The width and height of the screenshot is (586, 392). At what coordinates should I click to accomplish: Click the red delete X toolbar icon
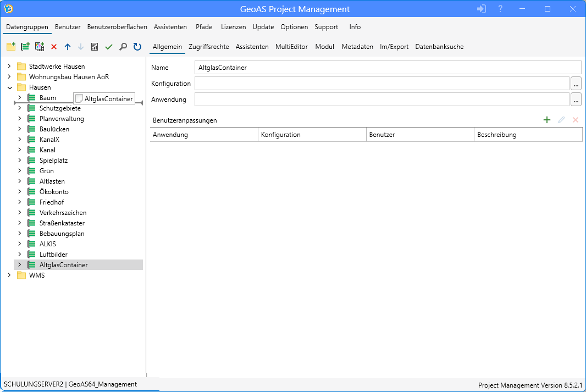tap(54, 47)
